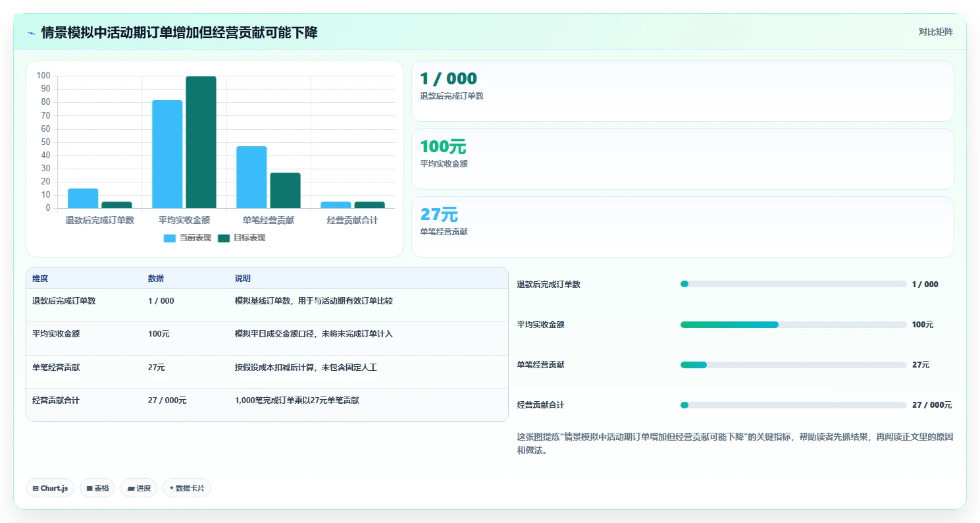This screenshot has width=980, height=523.
Task: Click the 1 / 000 value after the progress bar
Action: point(925,285)
